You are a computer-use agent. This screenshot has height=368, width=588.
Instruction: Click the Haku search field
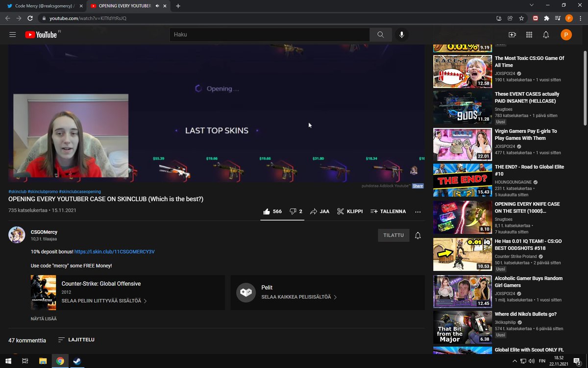point(269,35)
